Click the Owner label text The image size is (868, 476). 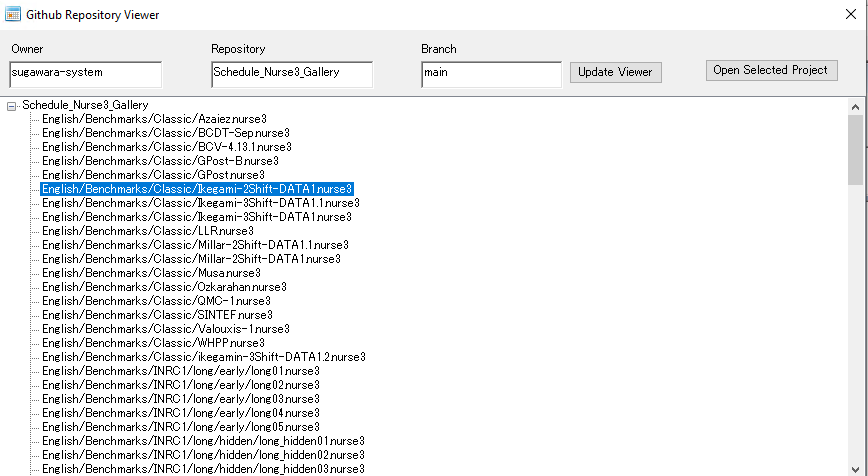click(27, 49)
